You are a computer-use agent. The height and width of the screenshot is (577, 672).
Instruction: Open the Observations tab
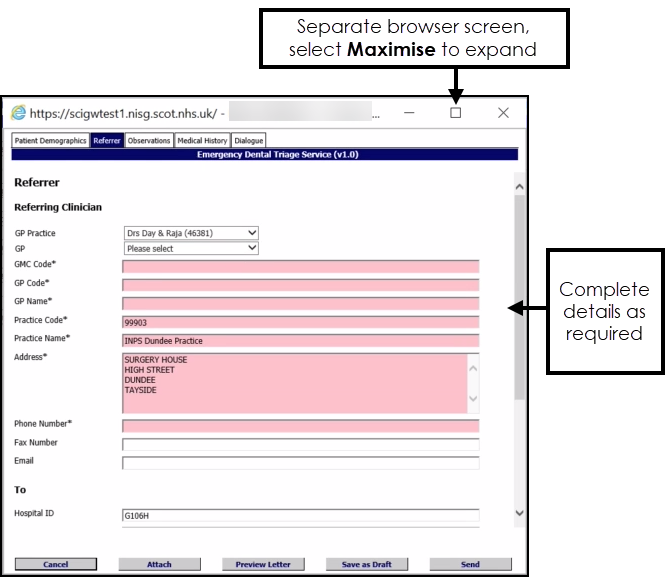[148, 141]
